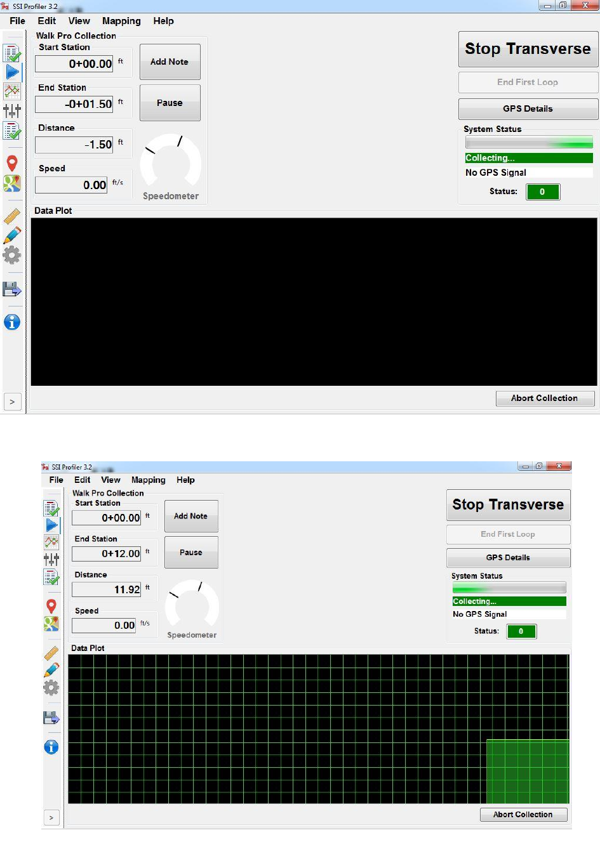Select the ruler icon in the blank-plot window
The image size is (600, 868).
pos(12,216)
